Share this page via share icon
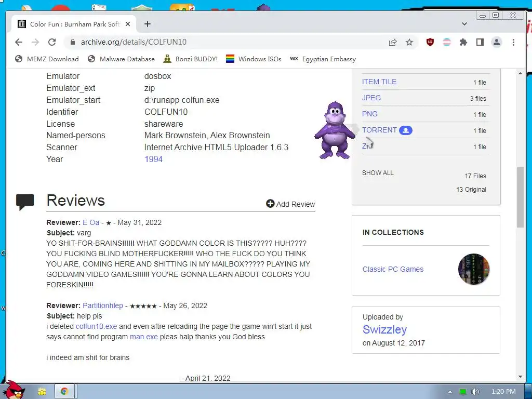The image size is (532, 399). 393,42
